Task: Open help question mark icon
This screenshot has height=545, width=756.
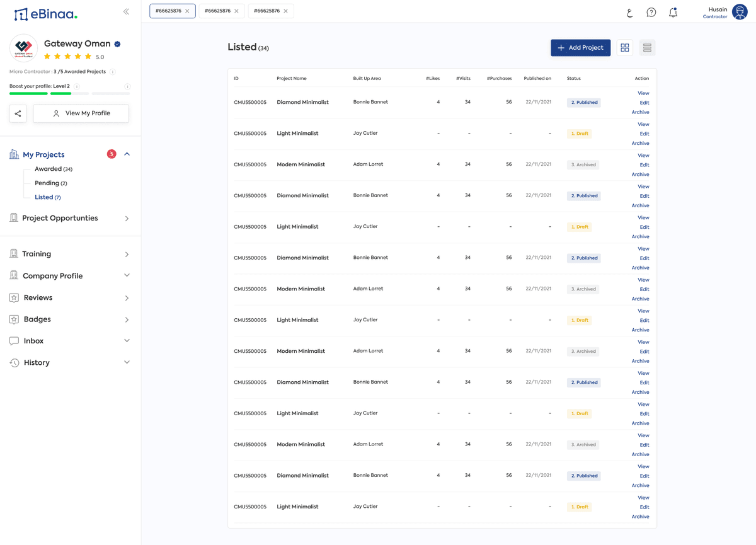Action: click(651, 12)
